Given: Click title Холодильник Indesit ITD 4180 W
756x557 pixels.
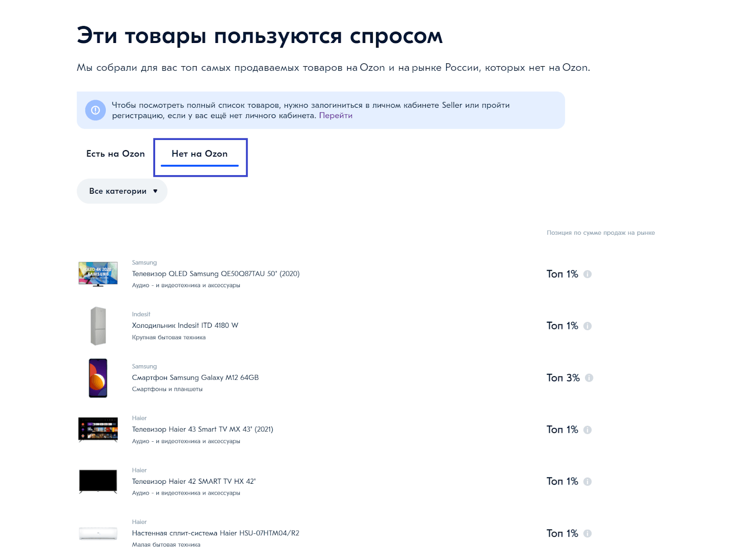Looking at the screenshot, I should (185, 326).
